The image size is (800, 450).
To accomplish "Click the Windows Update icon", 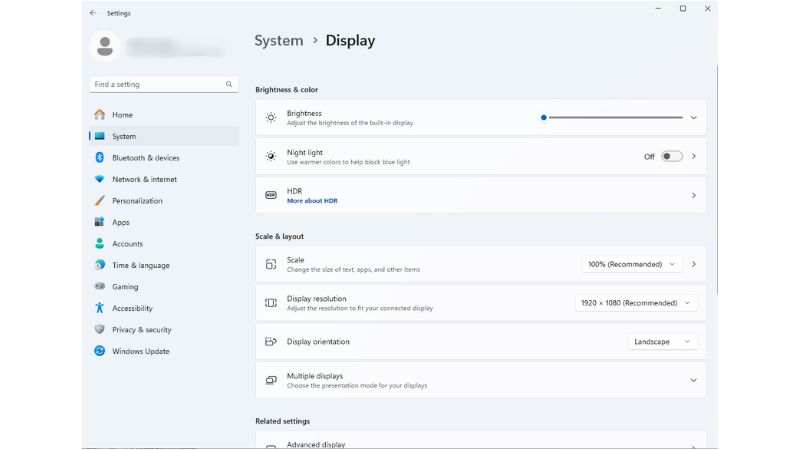I will pyautogui.click(x=99, y=351).
